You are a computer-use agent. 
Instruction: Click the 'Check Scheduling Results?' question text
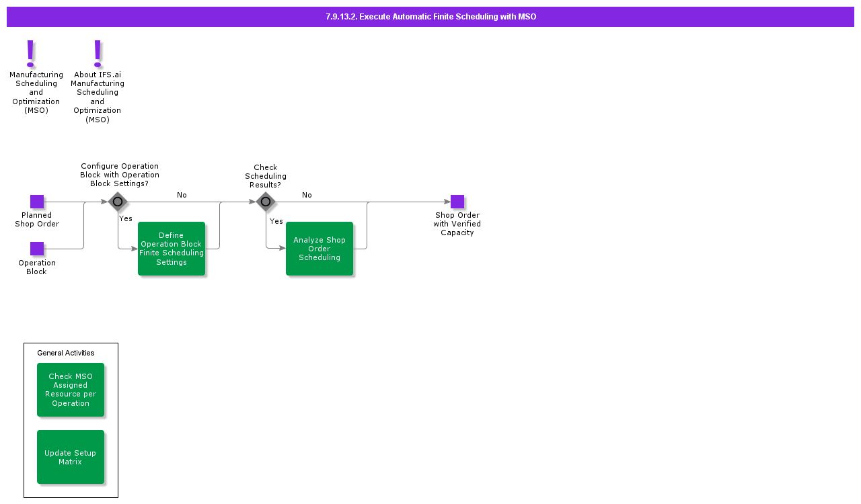pyautogui.click(x=266, y=176)
